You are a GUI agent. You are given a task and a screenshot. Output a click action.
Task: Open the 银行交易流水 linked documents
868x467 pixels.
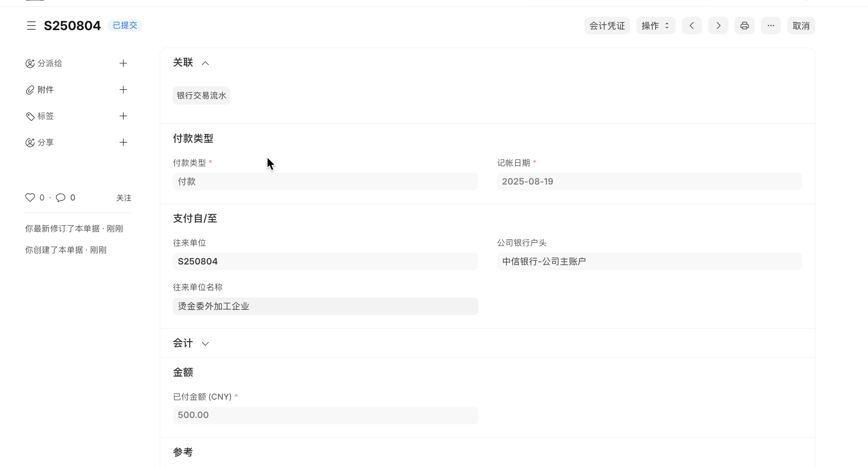[201, 95]
